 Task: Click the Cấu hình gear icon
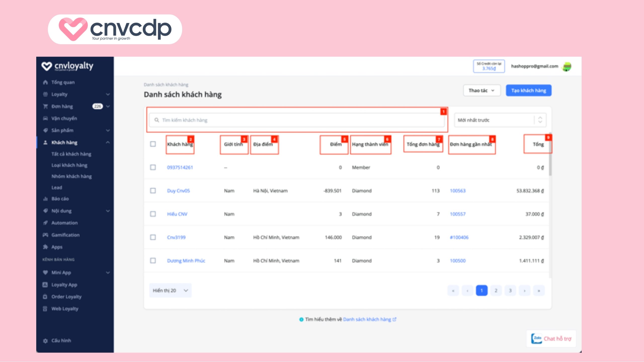(x=46, y=341)
